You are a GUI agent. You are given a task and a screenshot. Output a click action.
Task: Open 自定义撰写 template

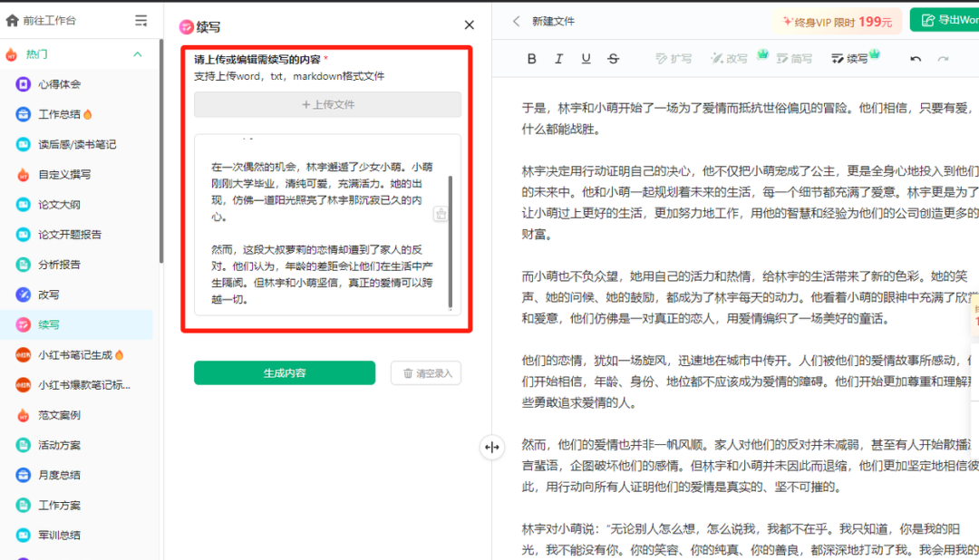pos(64,174)
